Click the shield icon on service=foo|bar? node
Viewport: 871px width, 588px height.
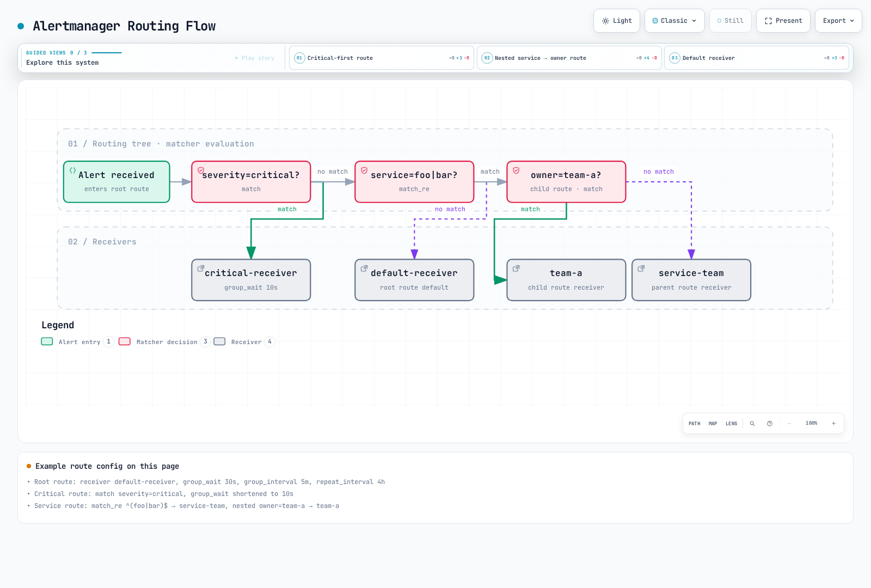click(x=364, y=170)
